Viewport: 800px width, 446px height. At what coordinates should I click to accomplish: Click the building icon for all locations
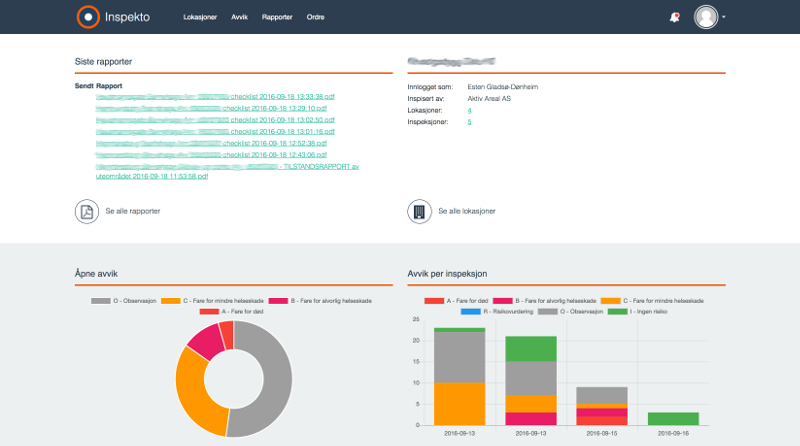click(x=419, y=211)
